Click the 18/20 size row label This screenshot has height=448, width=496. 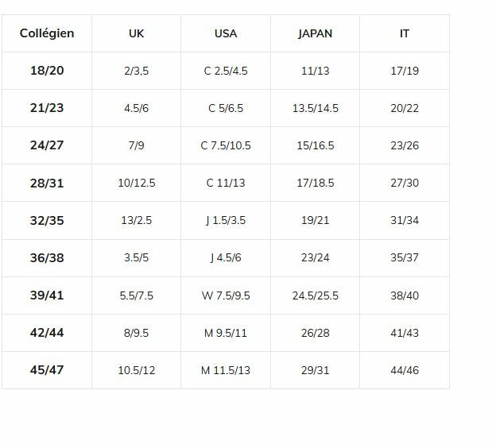pyautogui.click(x=47, y=71)
